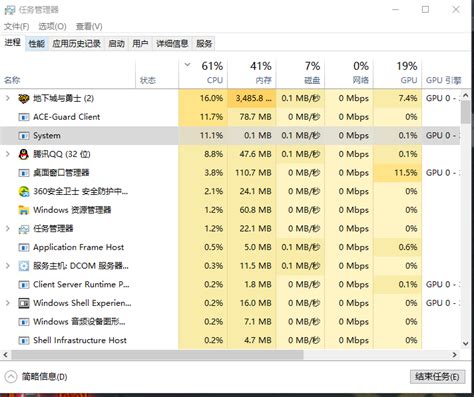Sort by the CPU column header

click(203, 74)
